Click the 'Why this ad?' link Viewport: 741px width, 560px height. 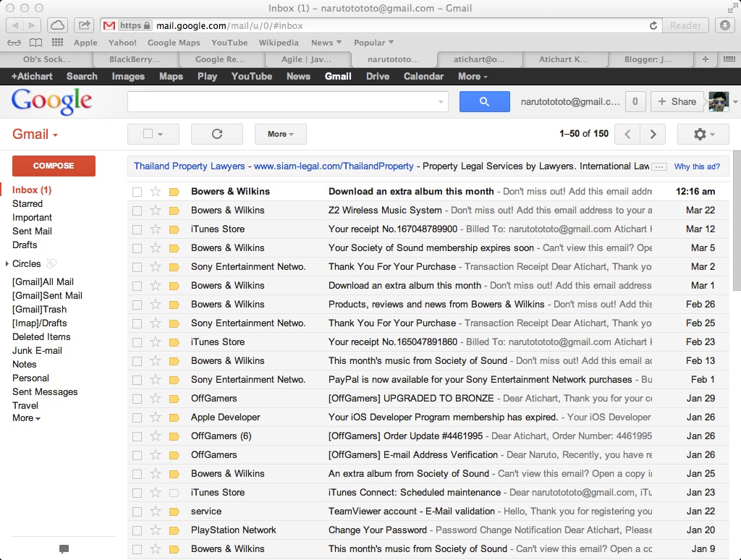point(697,166)
